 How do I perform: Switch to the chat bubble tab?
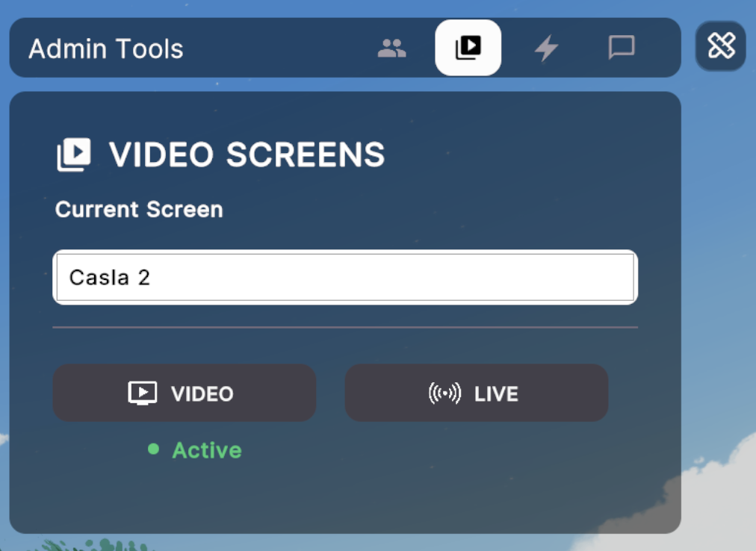(x=621, y=48)
